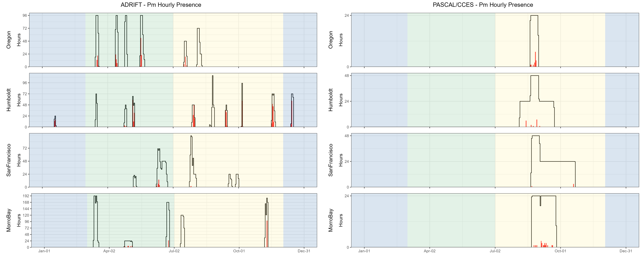The height and width of the screenshot is (258, 644).
Task: Click the 48 y-axis tick in ADRIFT SanFrancisco chart
Action: [25, 161]
